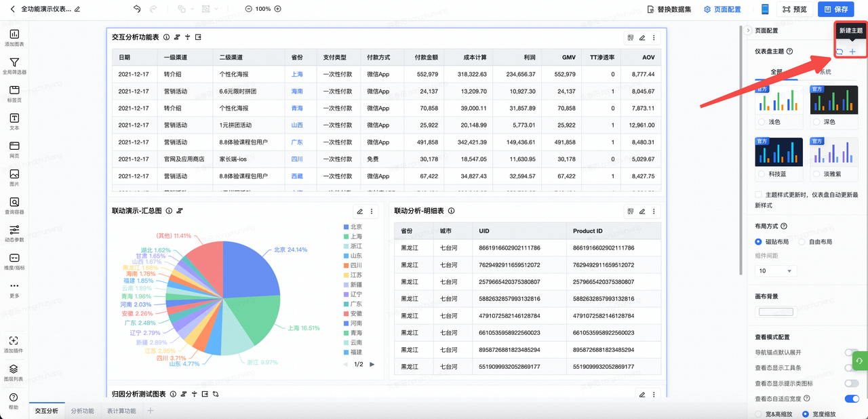Image resolution: width=868 pixels, height=419 pixels.
Task: Open the 组件间距 dropdown showing 10
Action: pyautogui.click(x=775, y=271)
